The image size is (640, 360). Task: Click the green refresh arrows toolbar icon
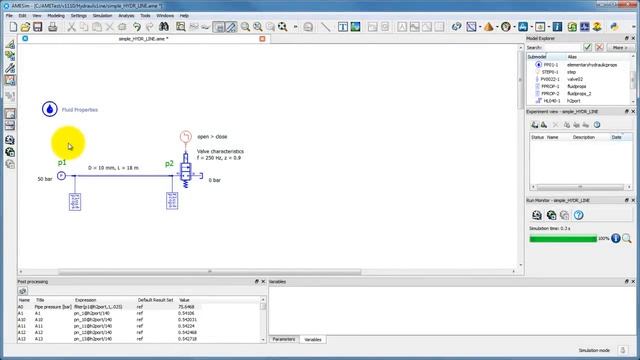point(572,27)
